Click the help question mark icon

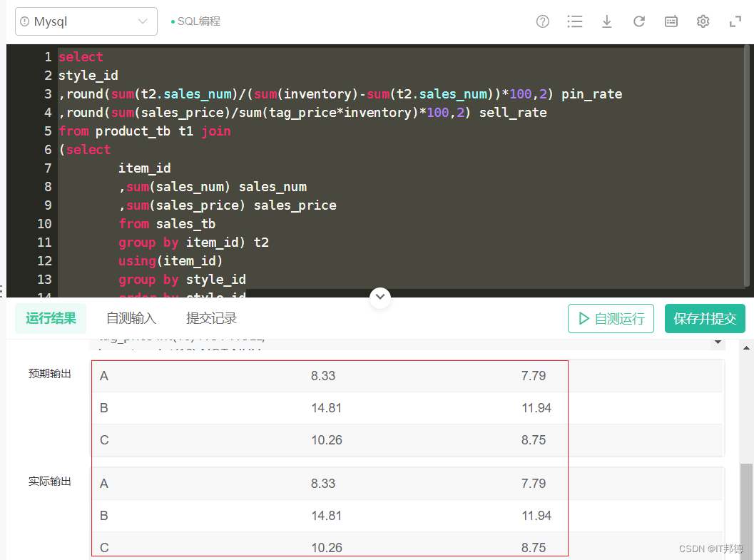pos(542,21)
